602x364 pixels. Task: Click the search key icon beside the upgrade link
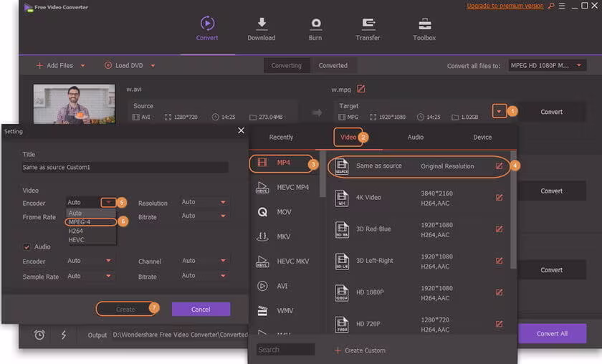[551, 6]
